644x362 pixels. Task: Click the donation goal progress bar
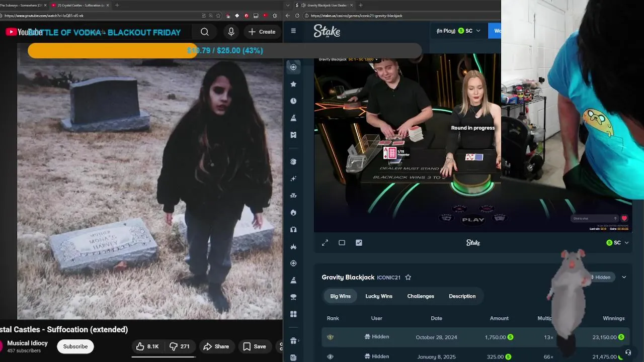tap(224, 51)
